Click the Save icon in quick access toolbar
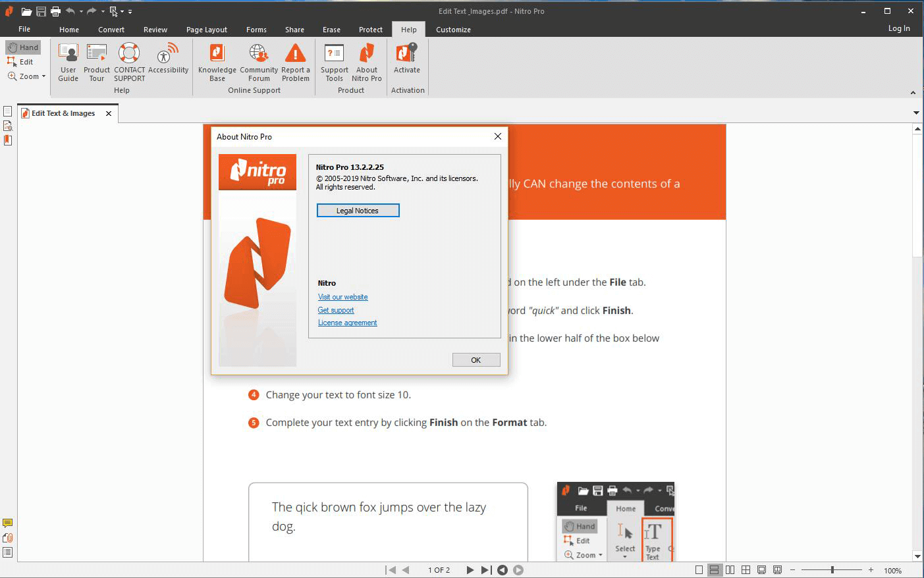Viewport: 924px width, 578px height. click(x=41, y=11)
